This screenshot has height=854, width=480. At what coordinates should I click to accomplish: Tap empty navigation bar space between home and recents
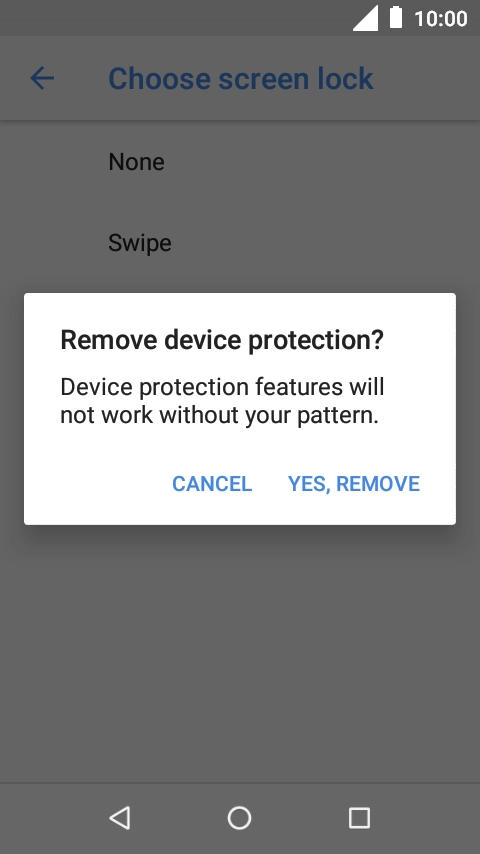coord(300,818)
